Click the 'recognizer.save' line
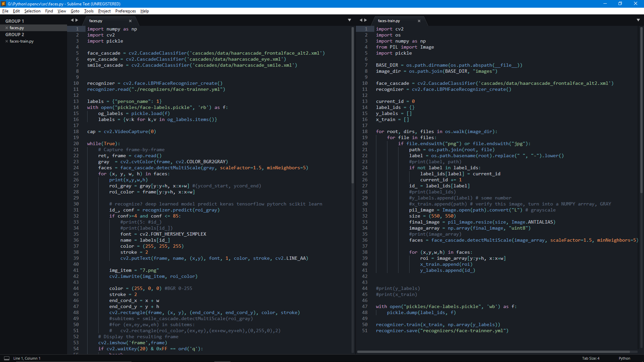This screenshot has height=362, width=644. [442, 330]
